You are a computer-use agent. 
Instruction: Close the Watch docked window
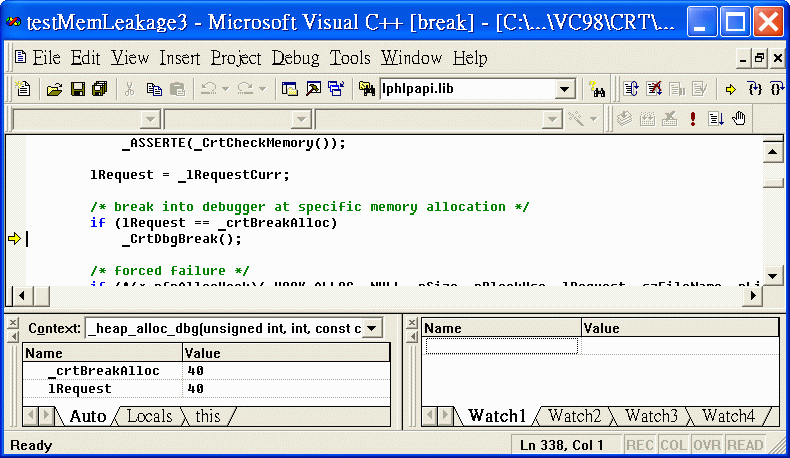click(412, 323)
